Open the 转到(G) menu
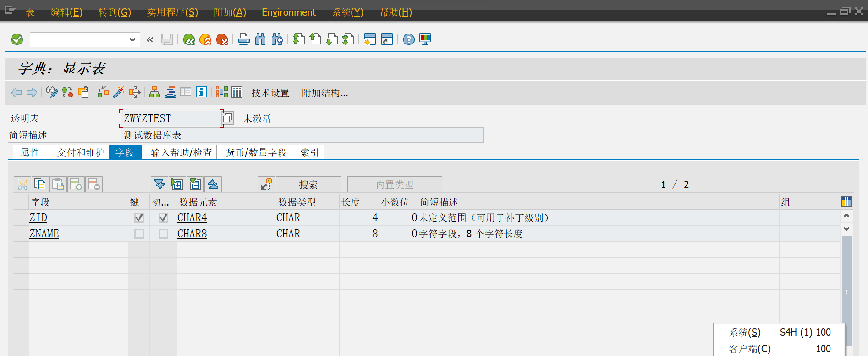 [115, 12]
